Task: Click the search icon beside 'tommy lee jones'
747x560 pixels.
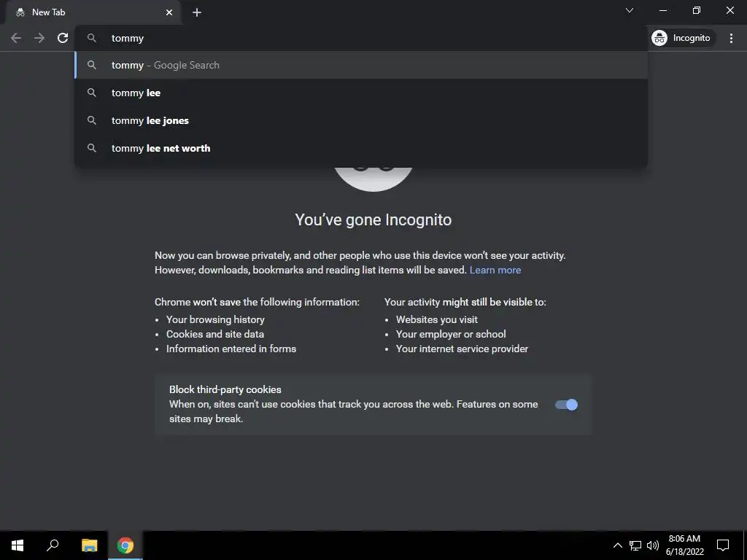Action: (91, 120)
